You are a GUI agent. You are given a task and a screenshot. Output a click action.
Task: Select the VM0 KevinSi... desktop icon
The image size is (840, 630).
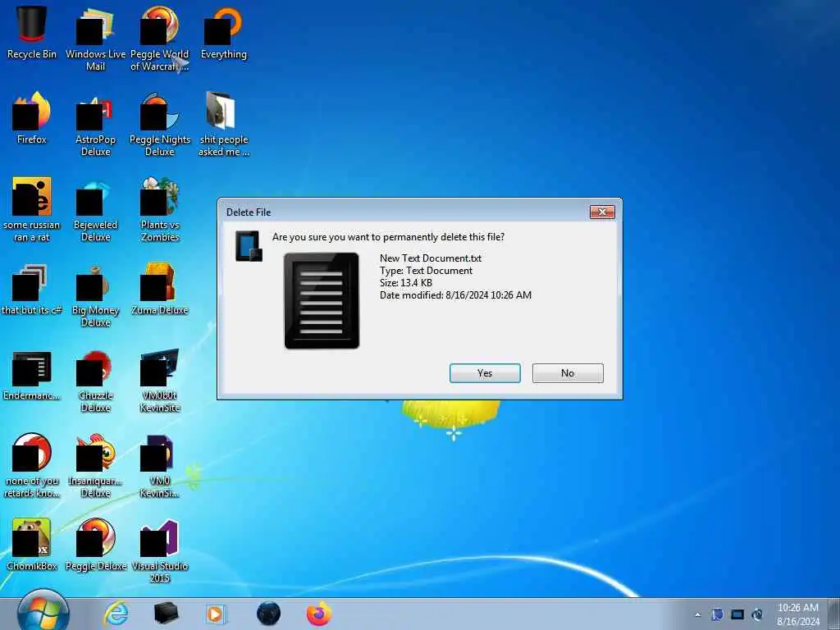click(x=160, y=466)
